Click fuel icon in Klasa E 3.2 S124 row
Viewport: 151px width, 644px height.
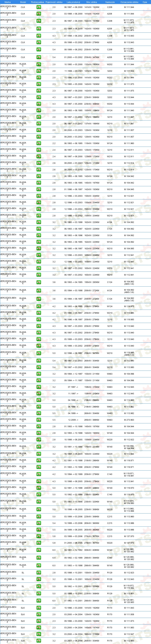pyautogui.click(x=39, y=236)
